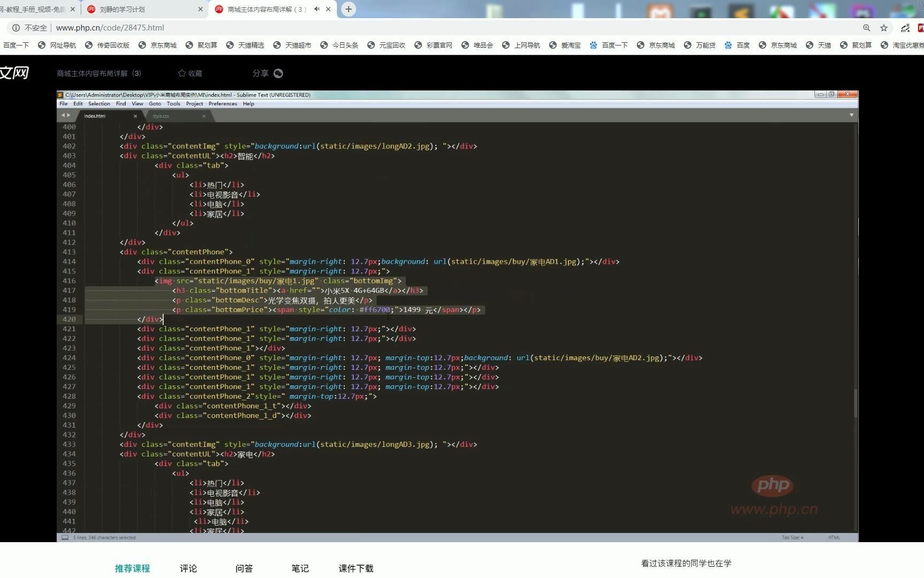The height and width of the screenshot is (578, 924).
Task: Click the previous-tab arrow in Sublime
Action: click(x=63, y=115)
